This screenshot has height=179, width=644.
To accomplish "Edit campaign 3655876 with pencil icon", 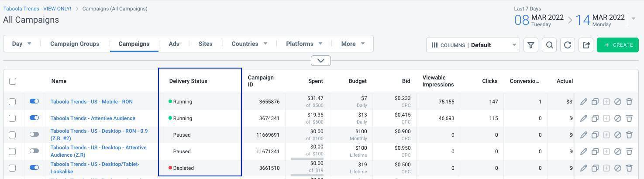I will [x=583, y=102].
